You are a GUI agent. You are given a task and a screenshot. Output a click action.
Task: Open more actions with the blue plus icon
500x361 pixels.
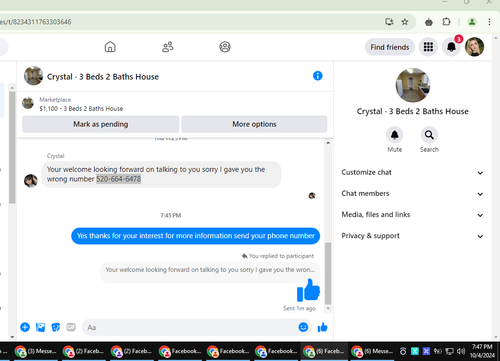tap(25, 327)
